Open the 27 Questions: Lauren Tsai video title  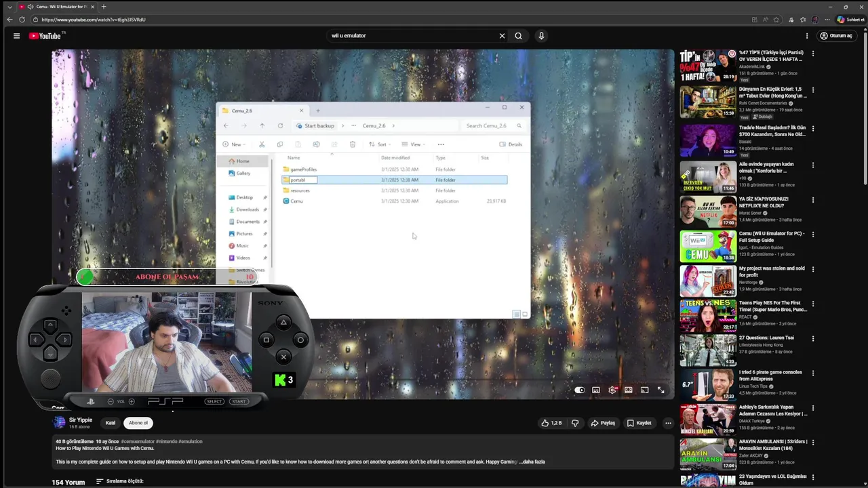766,338
